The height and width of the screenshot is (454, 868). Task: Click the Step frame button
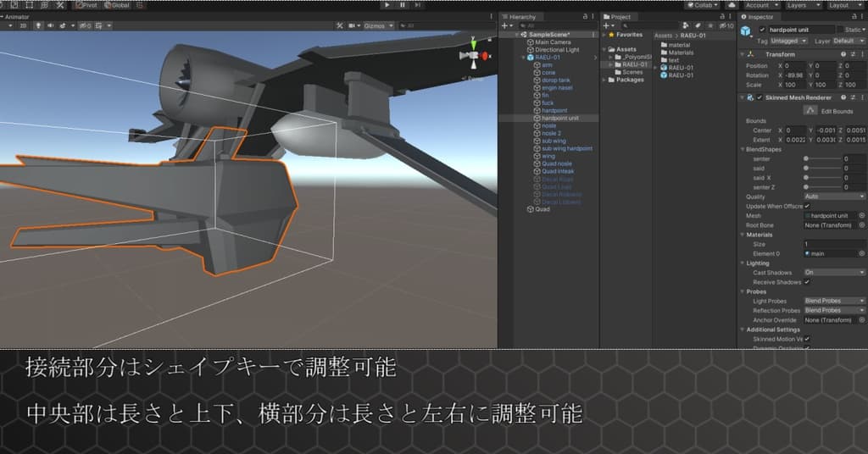[418, 4]
